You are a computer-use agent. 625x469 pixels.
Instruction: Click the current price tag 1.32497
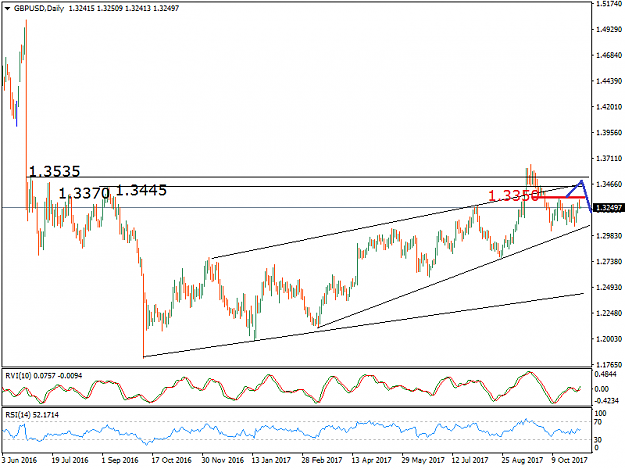(608, 208)
